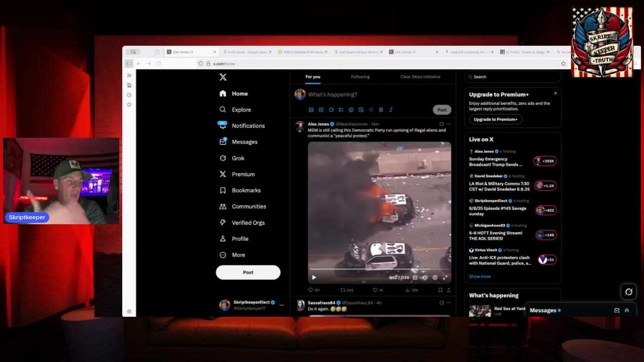Switch to the For you tab
Screen dimensions: 644x362
click(x=313, y=77)
